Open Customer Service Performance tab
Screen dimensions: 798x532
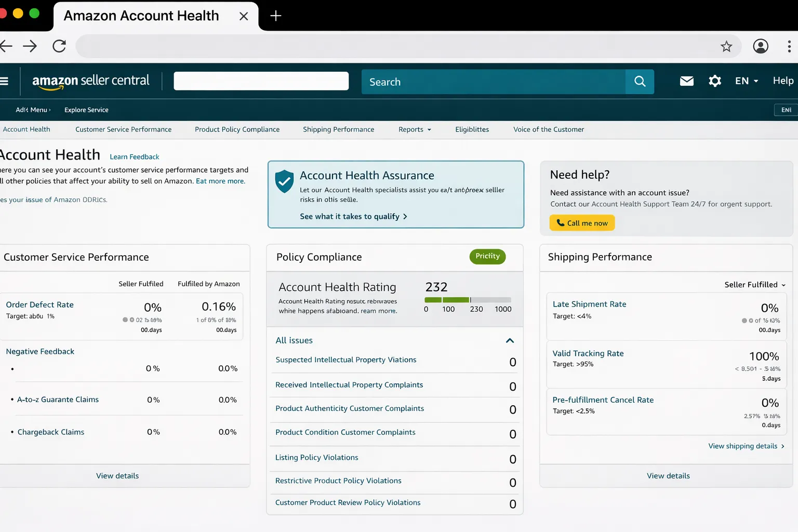point(123,129)
